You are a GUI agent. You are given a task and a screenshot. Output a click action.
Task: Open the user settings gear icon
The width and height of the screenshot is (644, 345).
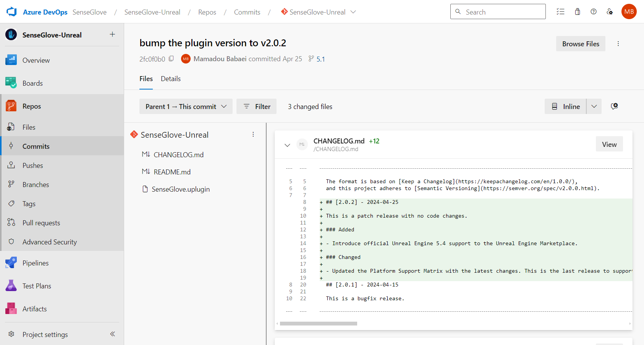(610, 11)
